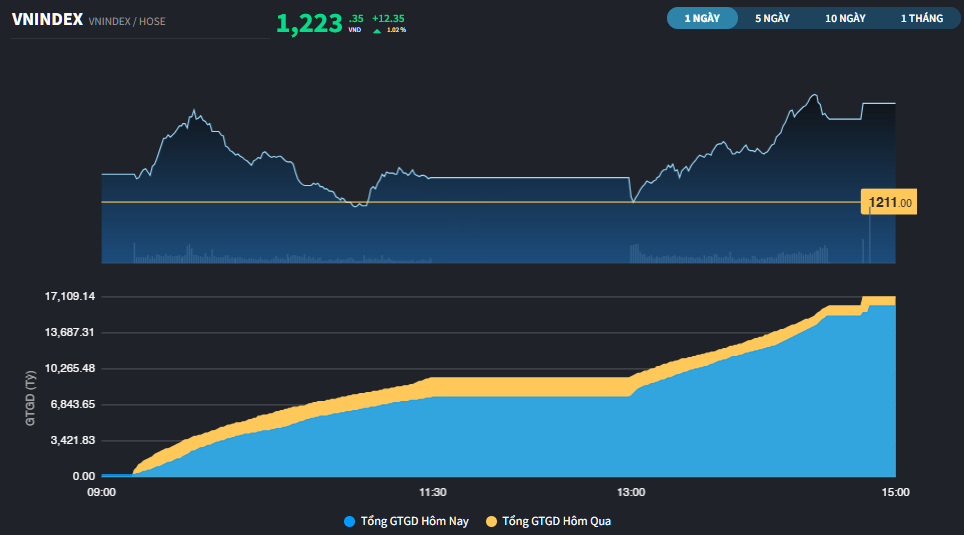This screenshot has width=964, height=535.
Task: Select the 1 NGÀY timeframe tab
Action: [x=702, y=18]
